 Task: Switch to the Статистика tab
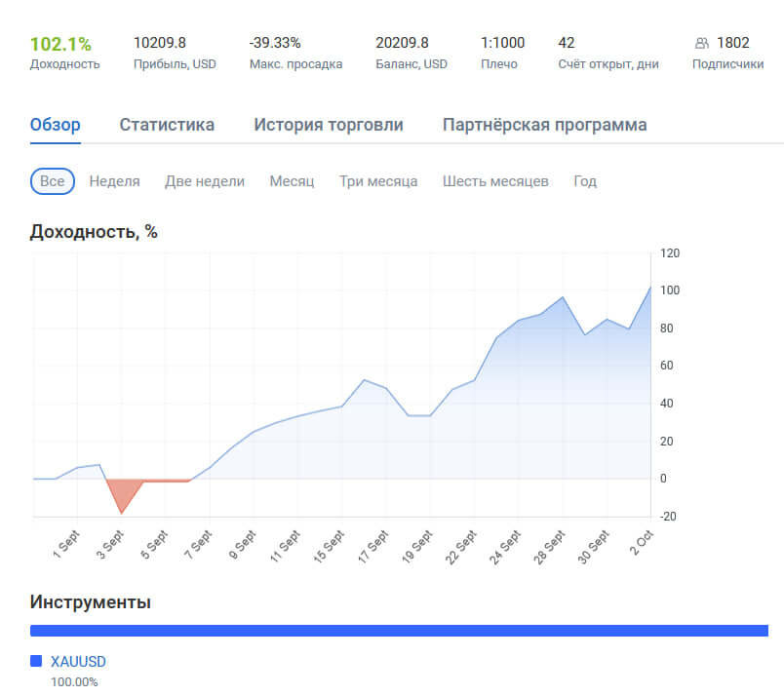pyautogui.click(x=167, y=125)
